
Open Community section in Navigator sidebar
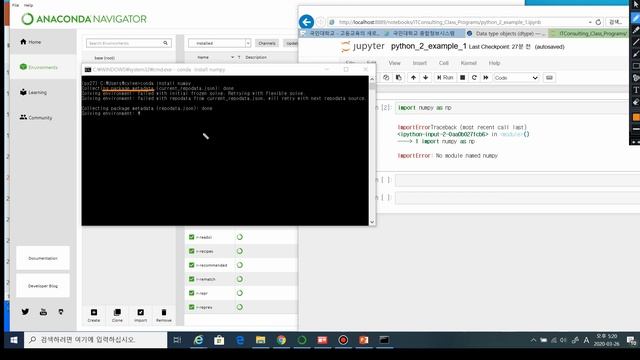(36, 118)
